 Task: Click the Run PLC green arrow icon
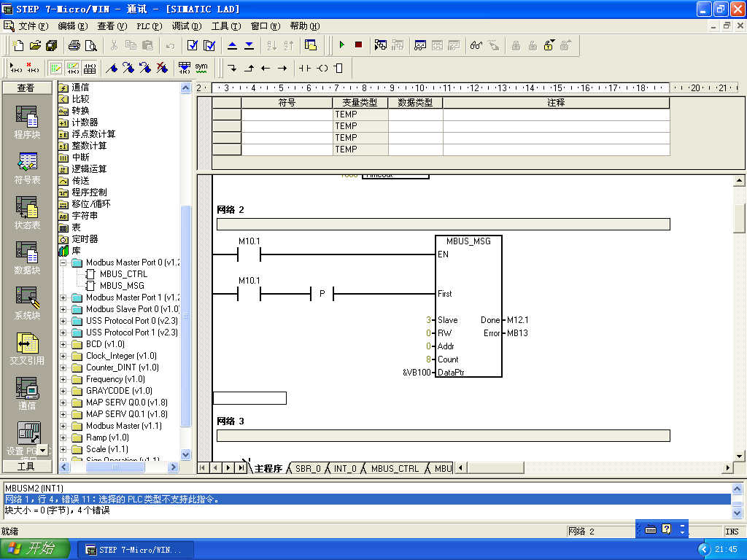tap(341, 45)
